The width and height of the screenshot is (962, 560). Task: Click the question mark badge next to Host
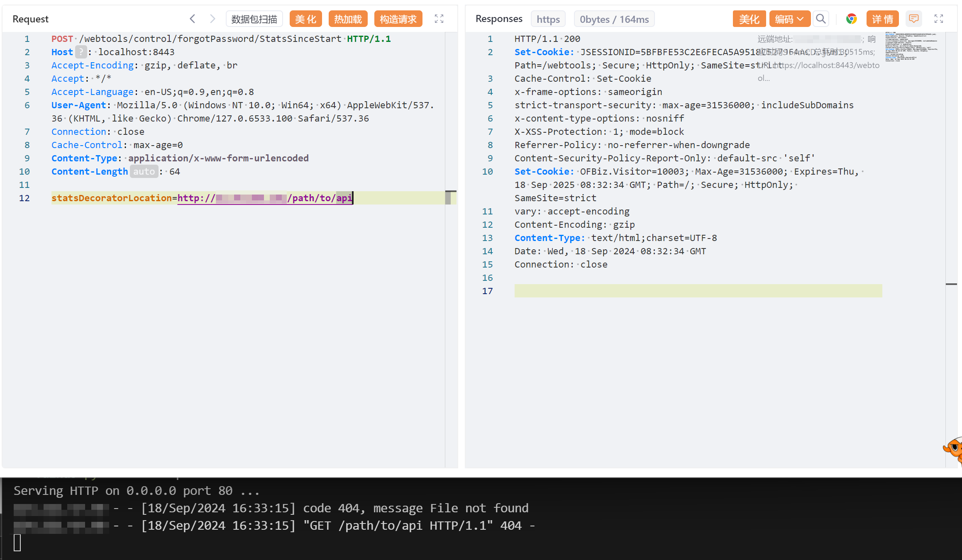(81, 52)
